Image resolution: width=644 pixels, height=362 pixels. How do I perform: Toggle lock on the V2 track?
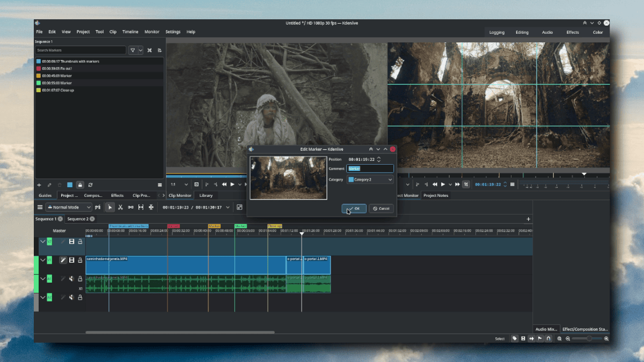pos(80,242)
